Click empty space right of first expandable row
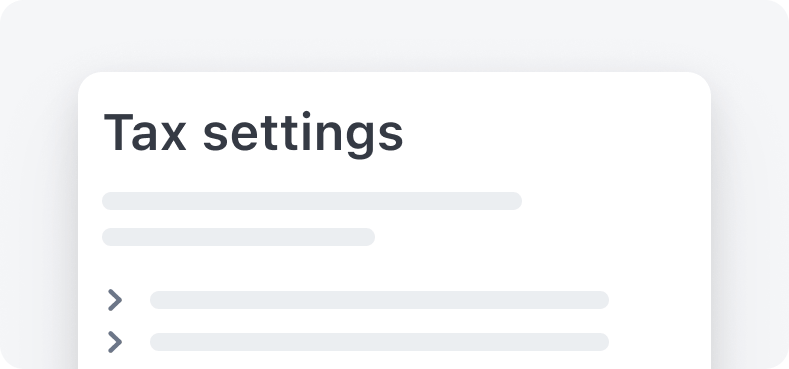Screen dimensions: 789x369 click(659, 300)
